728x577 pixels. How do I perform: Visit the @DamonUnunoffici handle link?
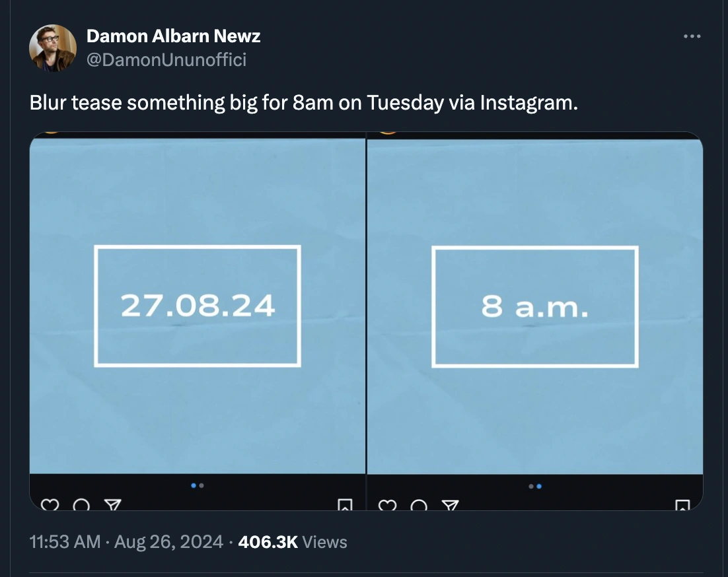pos(166,59)
